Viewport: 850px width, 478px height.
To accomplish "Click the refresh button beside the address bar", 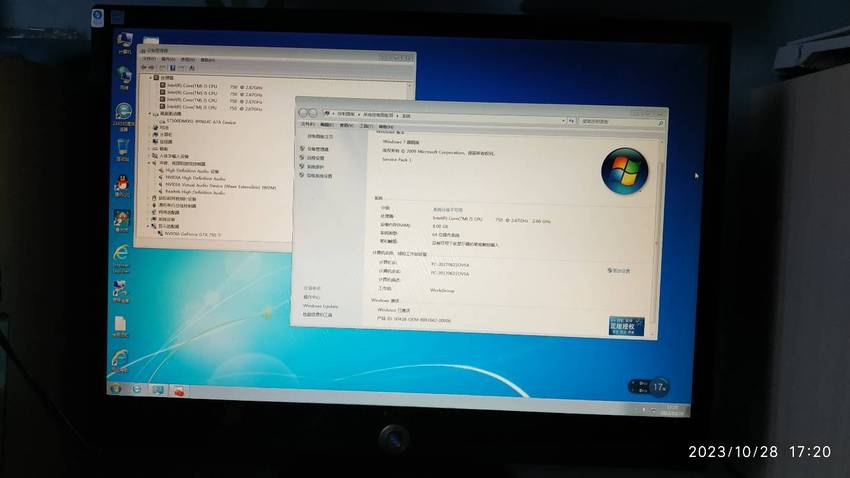I will tap(571, 121).
